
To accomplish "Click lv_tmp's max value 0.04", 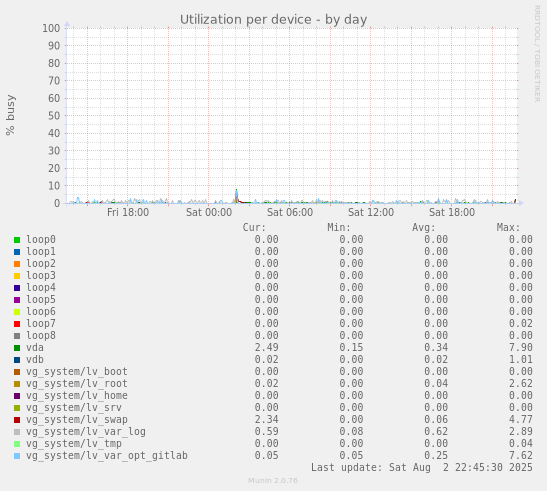I will 520,444.
